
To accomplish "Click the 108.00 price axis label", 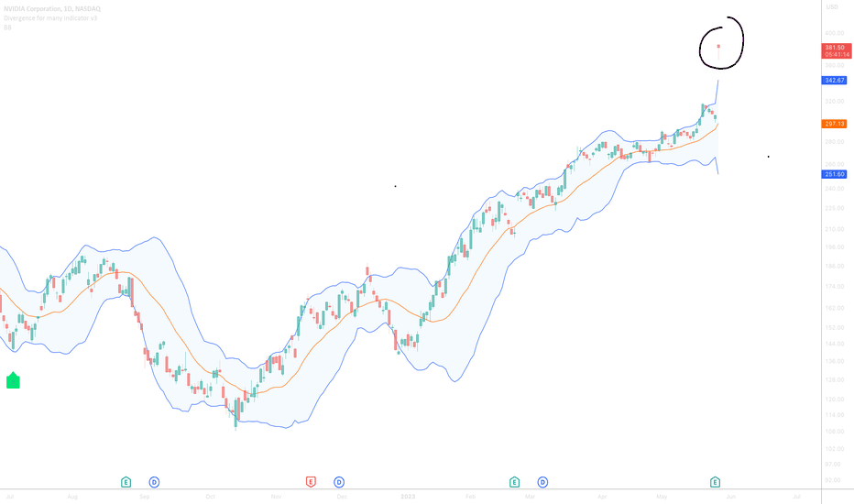I will point(834,432).
